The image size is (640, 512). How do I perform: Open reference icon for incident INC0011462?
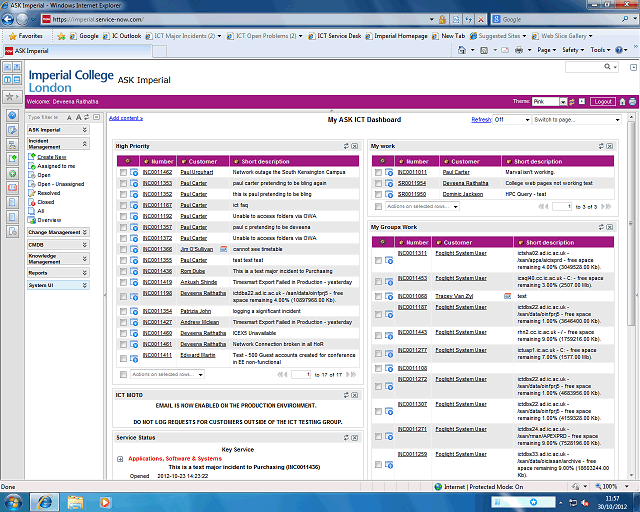coord(135,172)
